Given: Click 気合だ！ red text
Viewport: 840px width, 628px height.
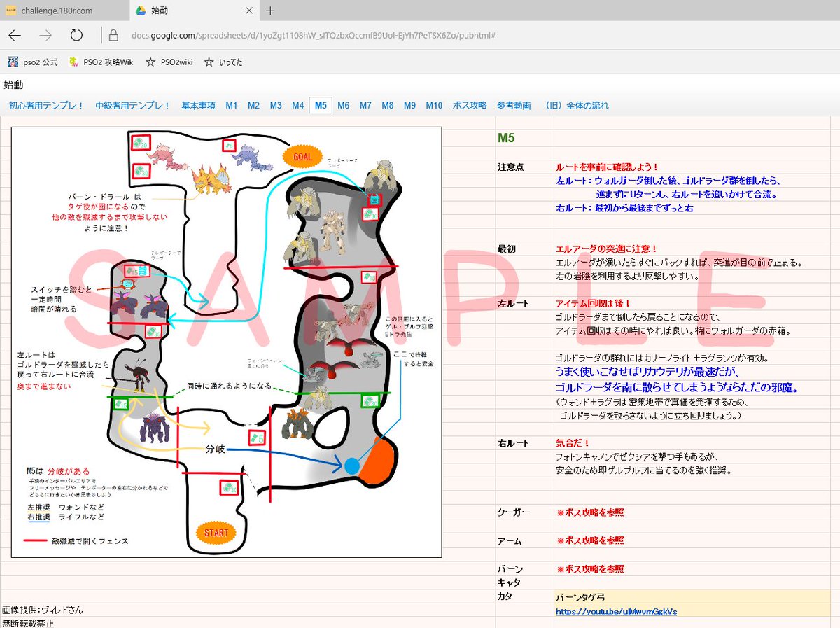Looking at the screenshot, I should (573, 443).
